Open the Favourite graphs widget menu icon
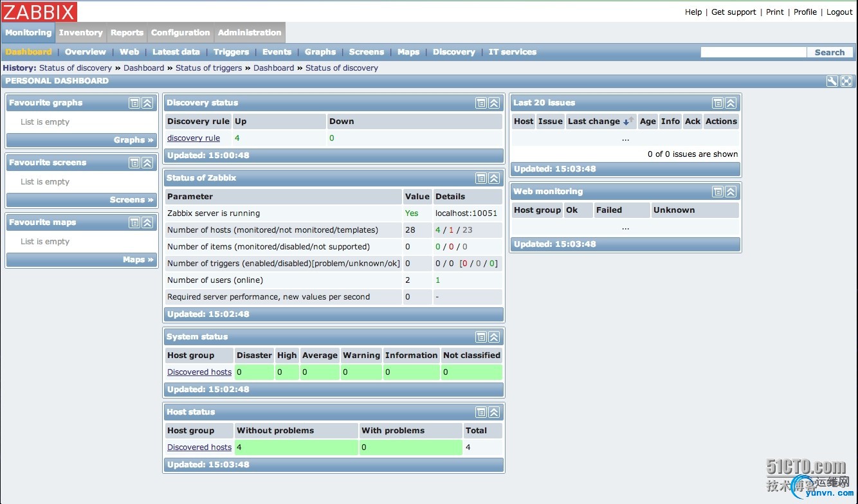This screenshot has height=504, width=858. click(x=134, y=103)
